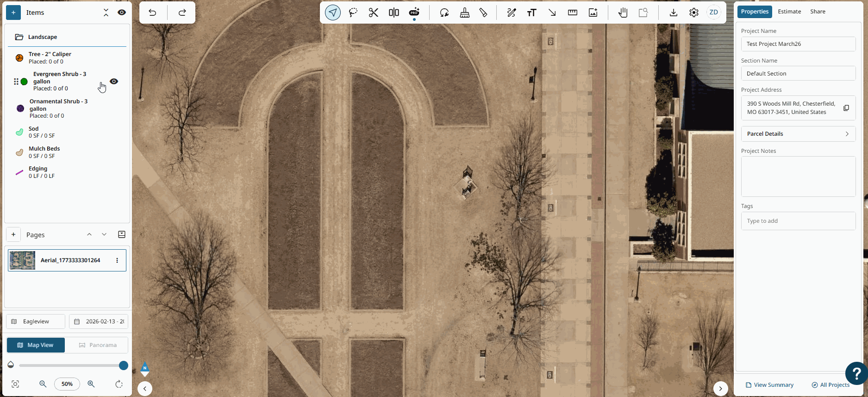Toggle visibility of all items
The image size is (868, 397).
[x=122, y=13]
